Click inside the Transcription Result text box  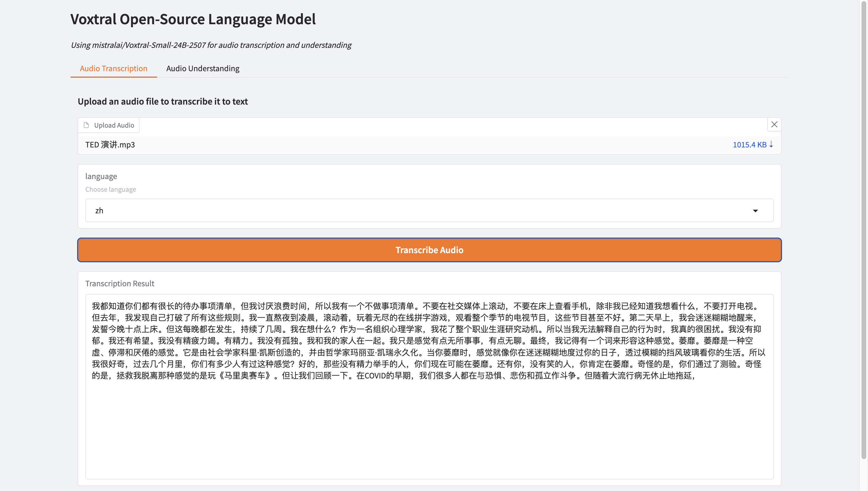[429, 428]
